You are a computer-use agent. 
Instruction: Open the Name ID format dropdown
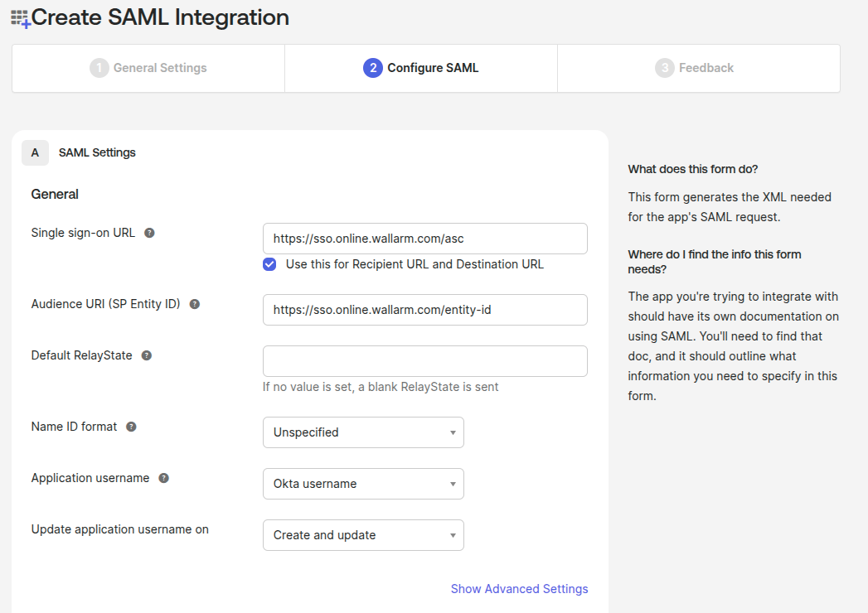[363, 432]
